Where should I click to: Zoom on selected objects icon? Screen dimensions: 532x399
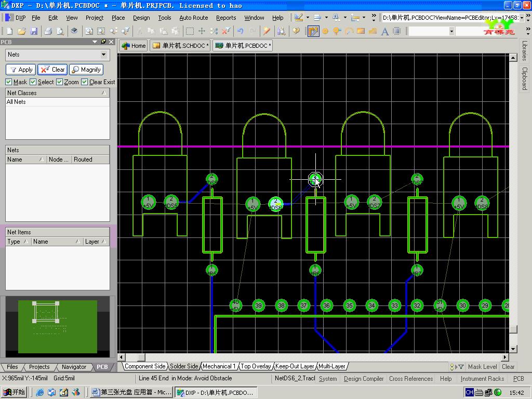pos(113,31)
